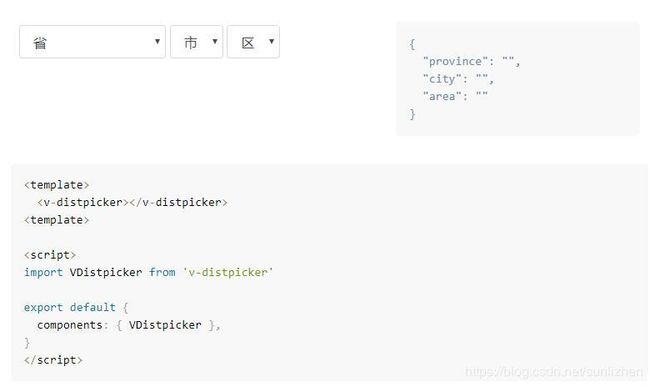Screen dimensions: 650x387
Task: Click VDistpicker in the components line
Action: click(165, 325)
